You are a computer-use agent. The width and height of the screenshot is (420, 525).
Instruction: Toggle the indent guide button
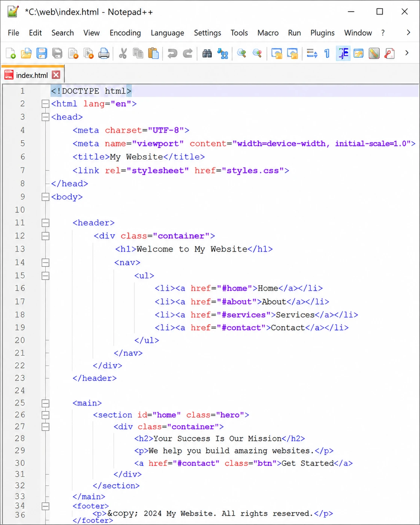[343, 53]
